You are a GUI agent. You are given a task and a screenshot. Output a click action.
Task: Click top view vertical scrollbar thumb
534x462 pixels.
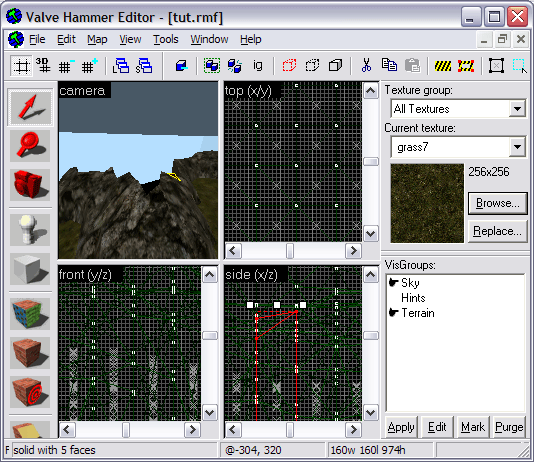(371, 161)
